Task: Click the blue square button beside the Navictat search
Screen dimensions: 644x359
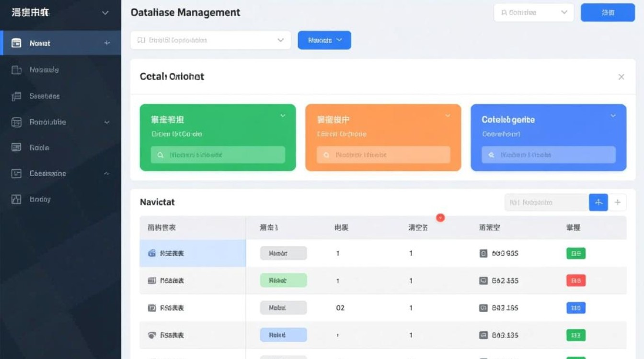Action: pyautogui.click(x=598, y=202)
